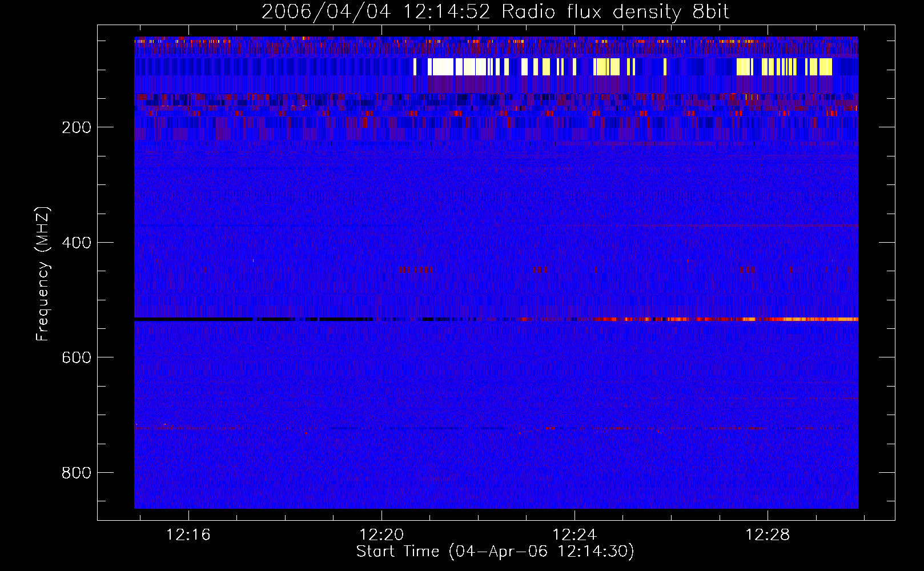Click the 12:20 time tick label
The width and height of the screenshot is (924, 571).
pos(381,535)
